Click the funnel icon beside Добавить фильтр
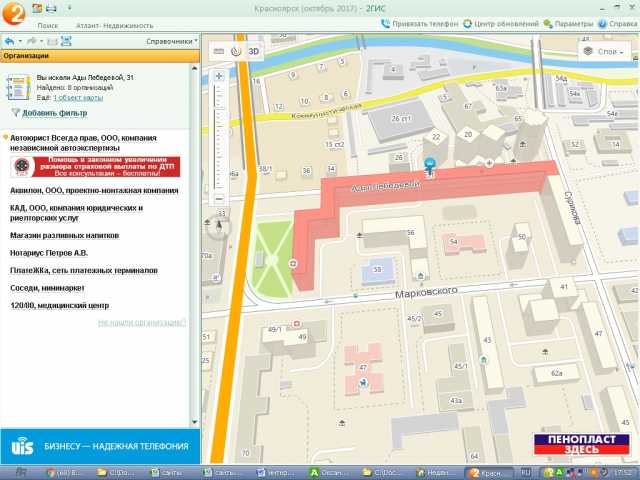Viewport: 640px width, 480px height. [16, 112]
